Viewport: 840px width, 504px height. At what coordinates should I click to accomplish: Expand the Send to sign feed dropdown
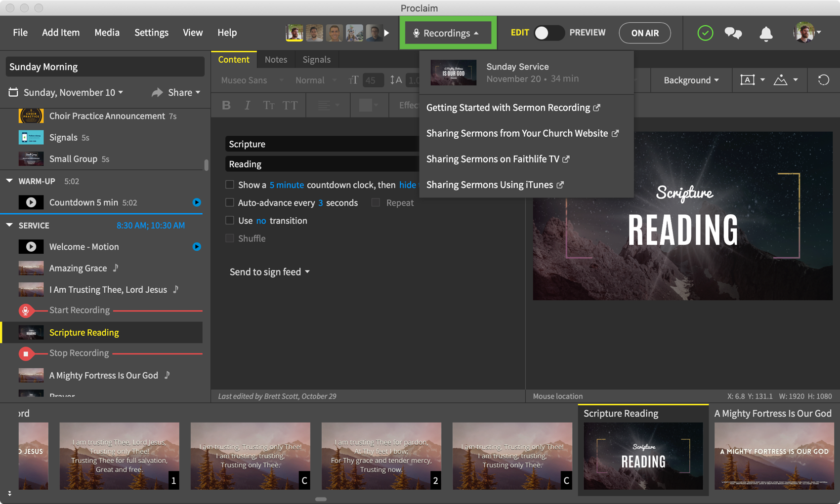[x=270, y=272]
